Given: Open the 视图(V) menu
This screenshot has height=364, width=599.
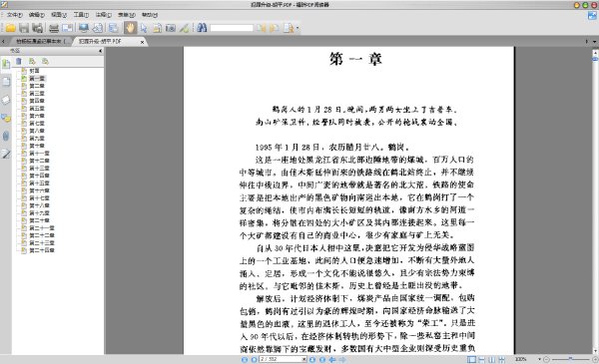Looking at the screenshot, I should tap(59, 15).
